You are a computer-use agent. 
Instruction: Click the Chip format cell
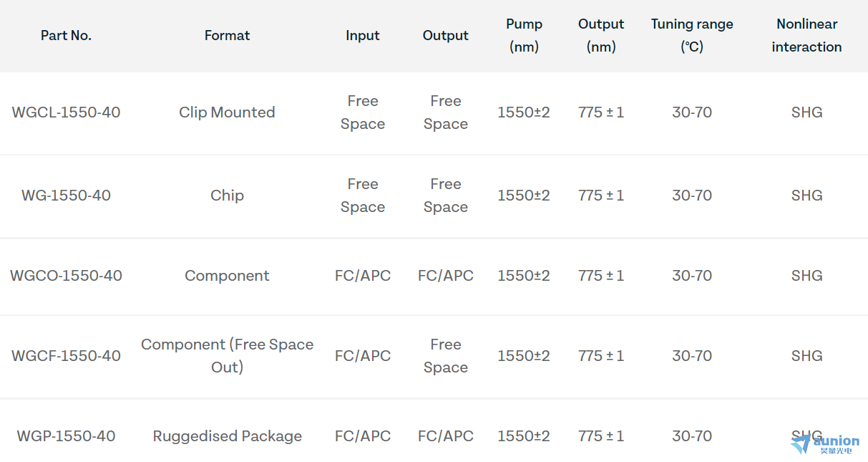click(227, 196)
